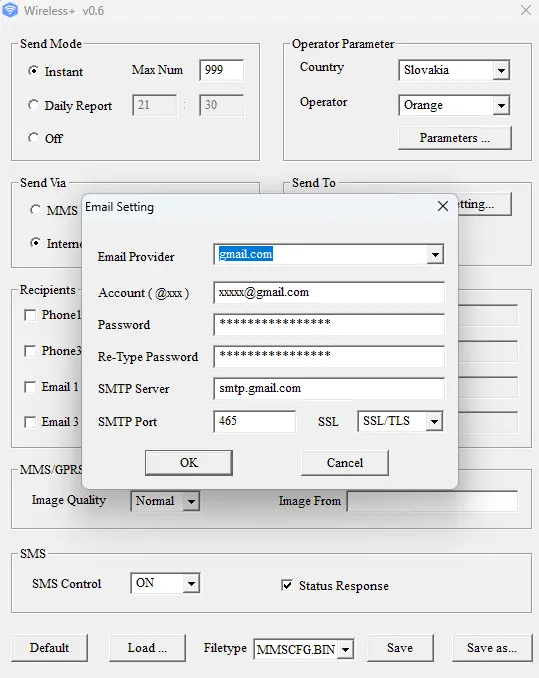Click the Account email input field

pyautogui.click(x=329, y=292)
